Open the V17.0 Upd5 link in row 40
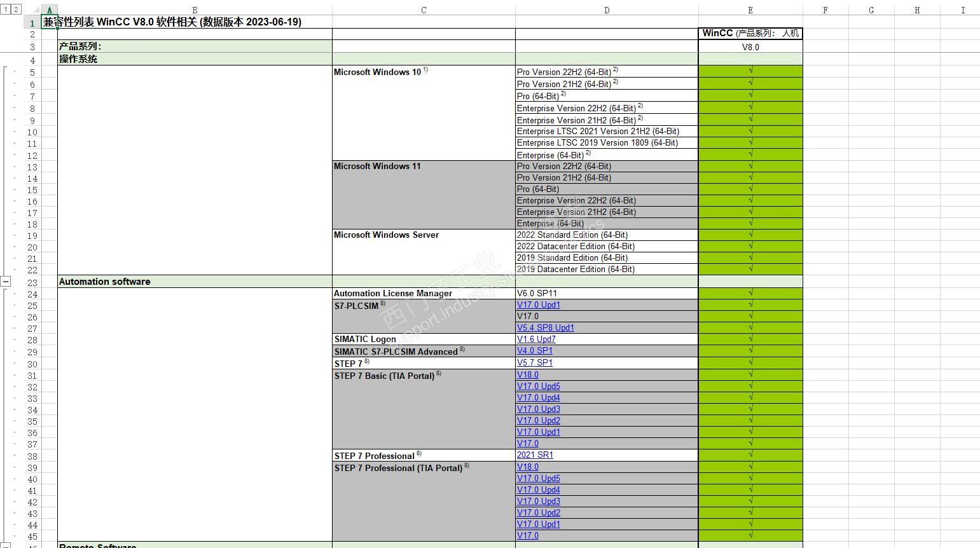The width and height of the screenshot is (980, 548). click(539, 479)
